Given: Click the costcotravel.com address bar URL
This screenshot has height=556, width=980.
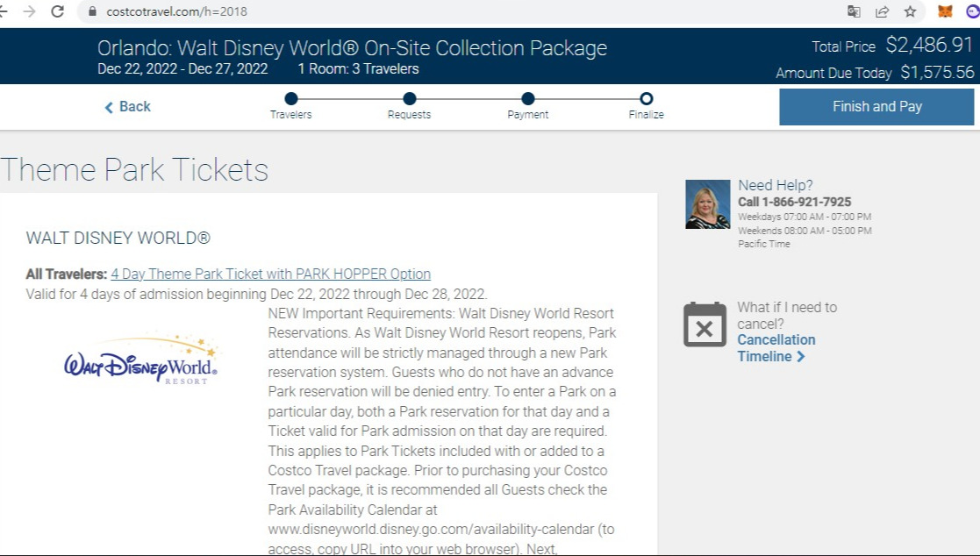Looking at the screenshot, I should [177, 11].
